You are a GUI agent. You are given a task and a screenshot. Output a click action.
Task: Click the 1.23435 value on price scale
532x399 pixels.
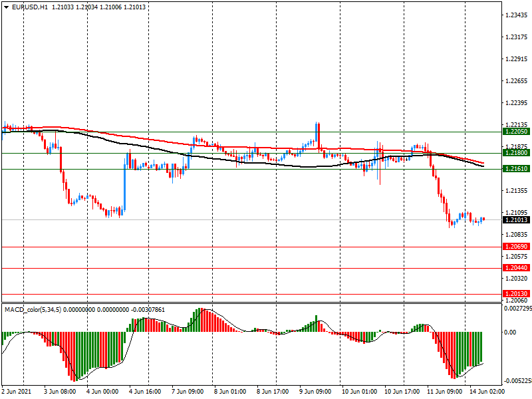click(516, 15)
